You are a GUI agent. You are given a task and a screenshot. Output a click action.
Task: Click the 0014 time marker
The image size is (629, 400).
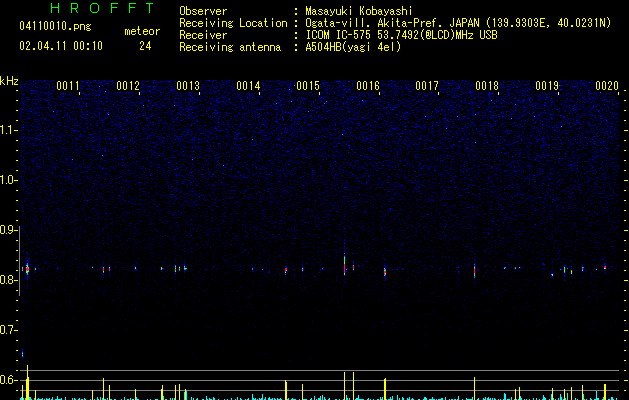pyautogui.click(x=248, y=86)
